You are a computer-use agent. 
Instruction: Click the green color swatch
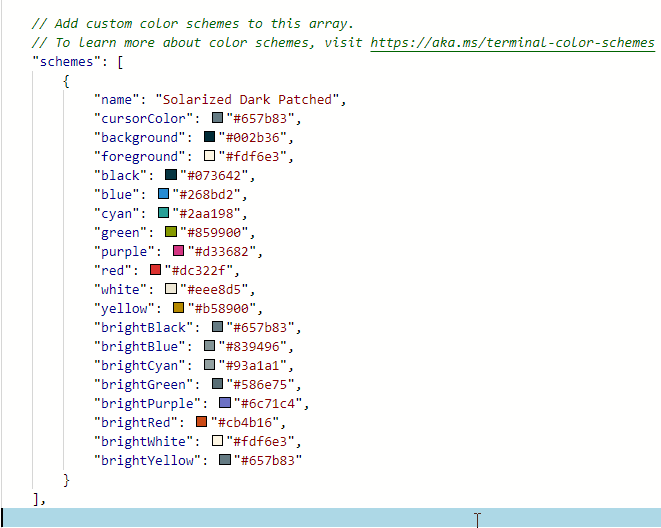pyautogui.click(x=171, y=232)
